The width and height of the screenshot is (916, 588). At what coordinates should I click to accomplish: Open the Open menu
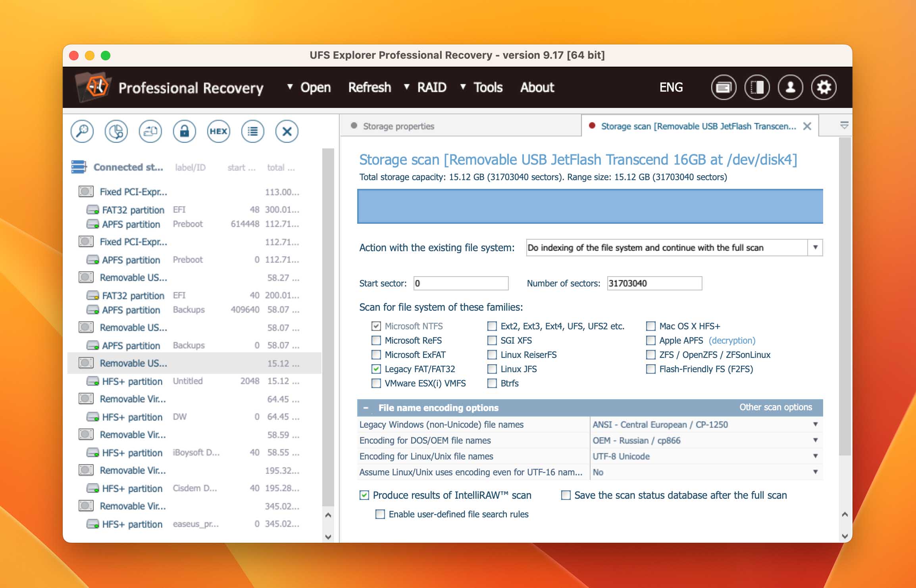pos(309,87)
